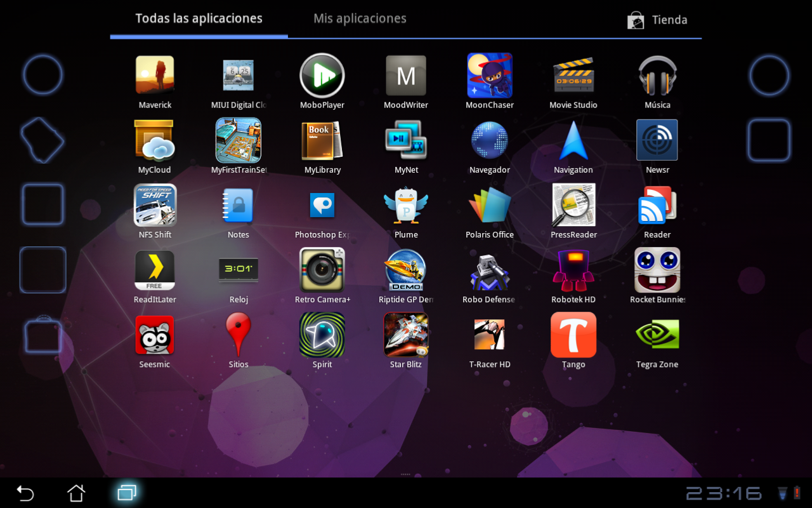Image resolution: width=812 pixels, height=508 pixels.
Task: Open the Reloj clock app
Action: click(x=239, y=269)
